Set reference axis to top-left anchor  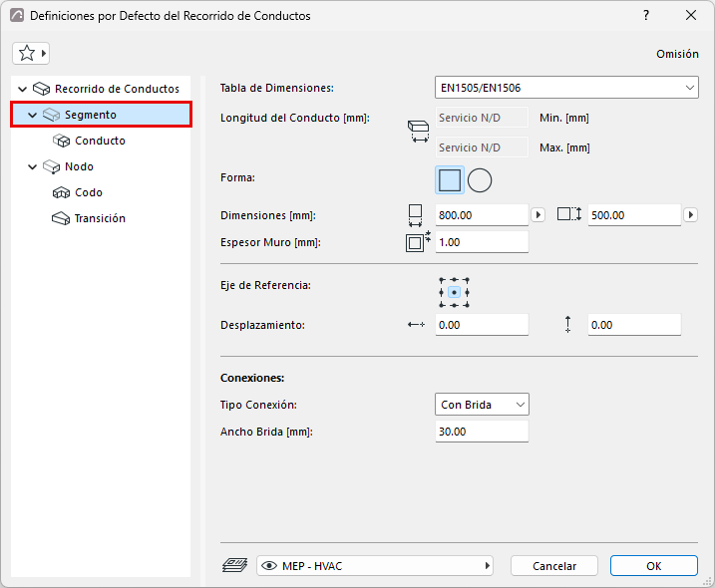click(x=442, y=279)
